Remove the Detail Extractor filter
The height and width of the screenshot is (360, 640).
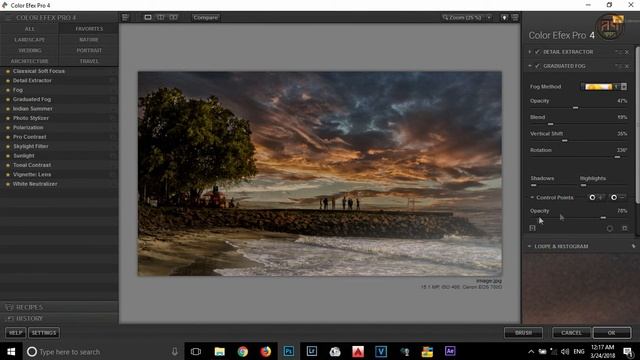click(x=627, y=52)
